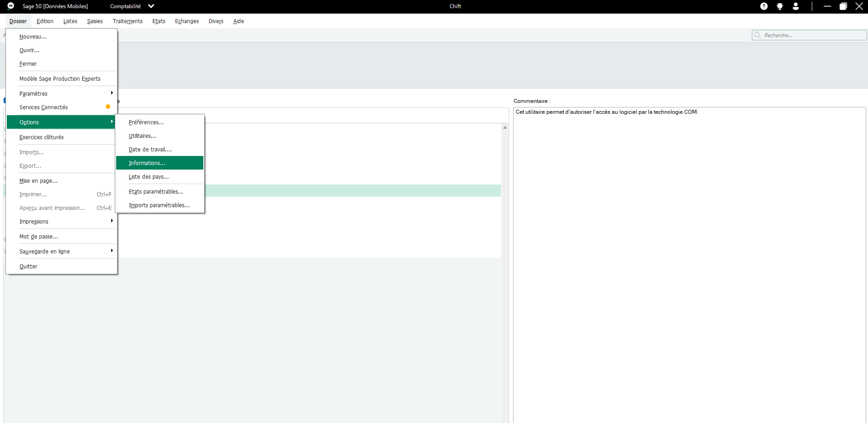The height and width of the screenshot is (423, 868).
Task: Expand the Sauvegarde en ligne submenu arrow
Action: pyautogui.click(x=112, y=251)
